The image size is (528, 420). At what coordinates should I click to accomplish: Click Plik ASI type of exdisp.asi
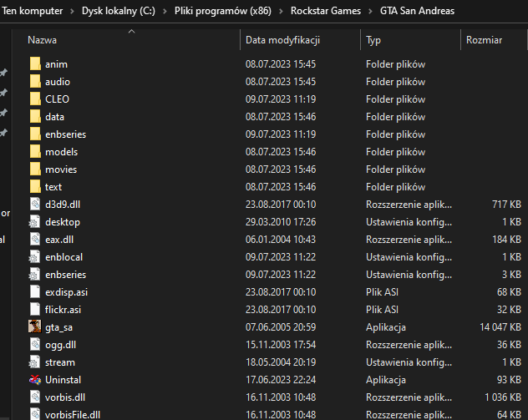(x=382, y=291)
